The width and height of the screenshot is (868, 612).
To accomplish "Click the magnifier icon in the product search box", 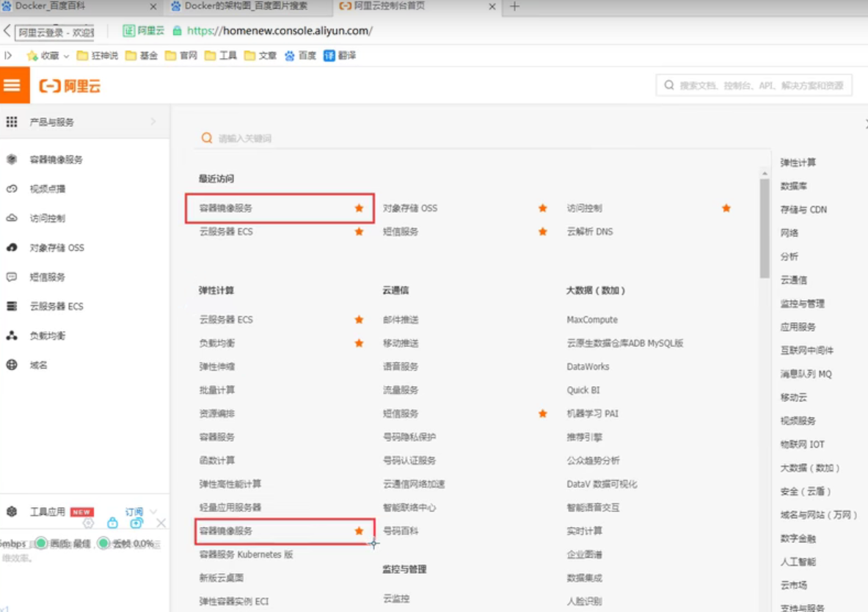I will click(x=206, y=138).
